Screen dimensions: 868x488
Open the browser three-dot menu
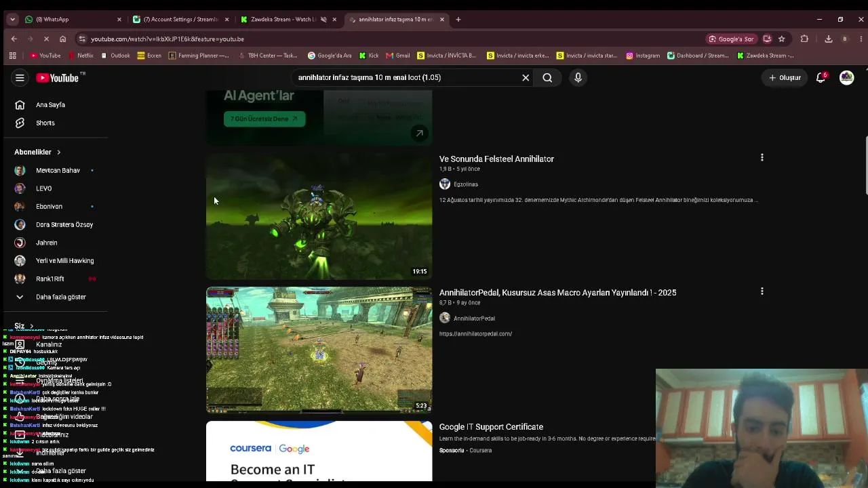(x=861, y=39)
